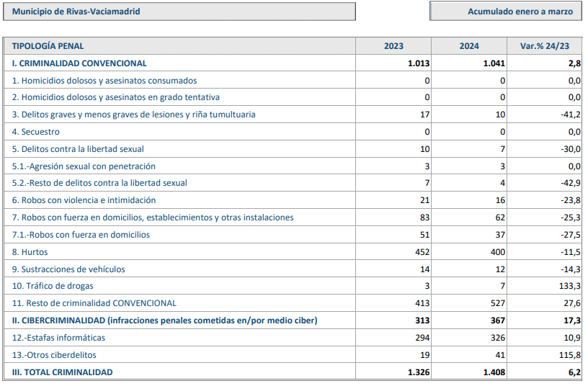Click the 'I. CRIMINALIDAD CONVENCIONAL' row label
588x386 pixels.
(x=79, y=63)
